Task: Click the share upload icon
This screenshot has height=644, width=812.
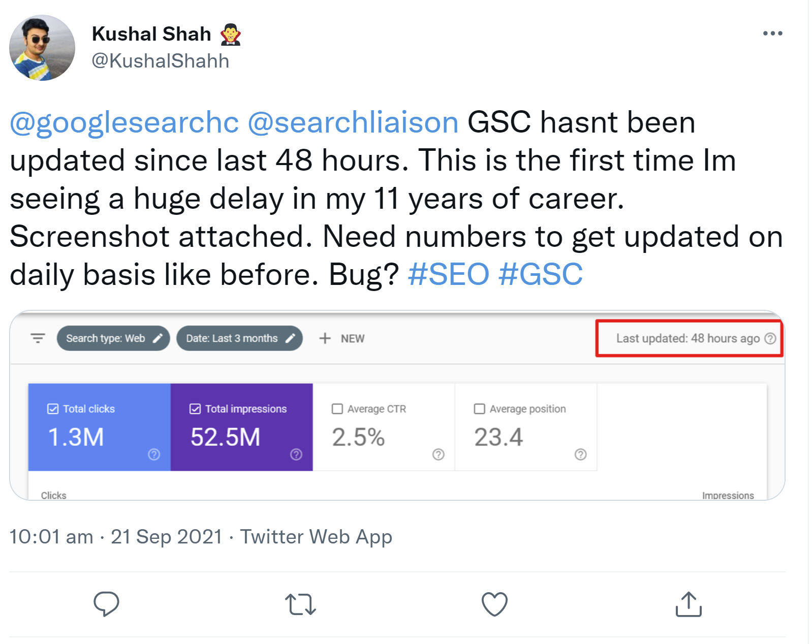Action: pos(689,604)
